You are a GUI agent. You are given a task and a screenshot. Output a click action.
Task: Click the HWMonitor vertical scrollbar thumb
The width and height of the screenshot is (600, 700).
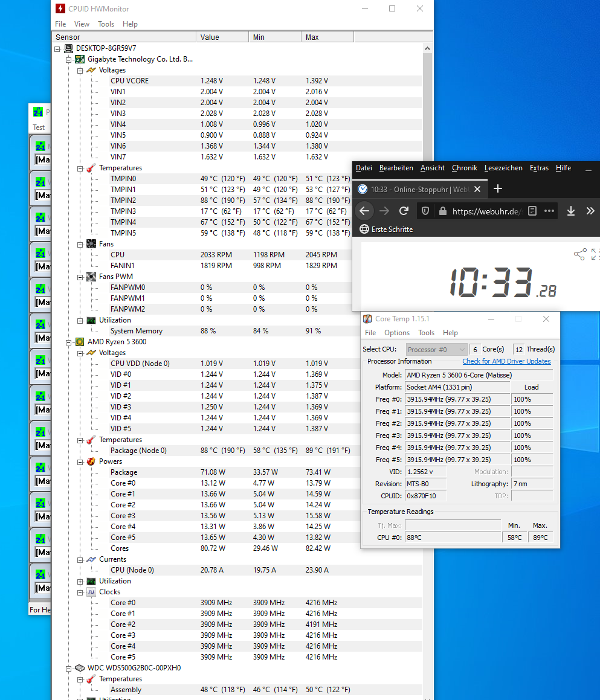click(x=428, y=107)
